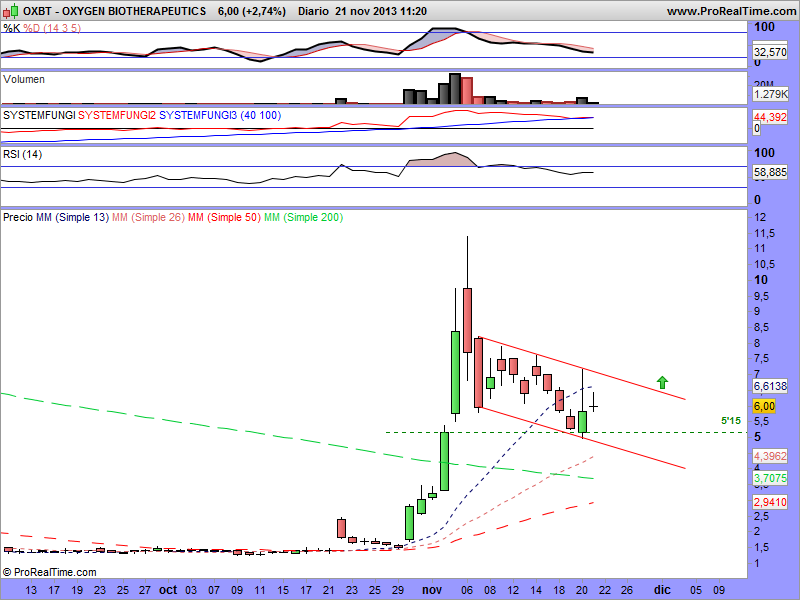Click the RSI value 58,885

tap(770, 172)
